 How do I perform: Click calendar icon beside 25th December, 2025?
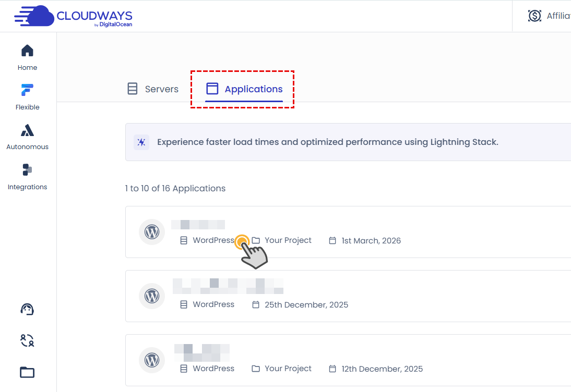point(256,304)
